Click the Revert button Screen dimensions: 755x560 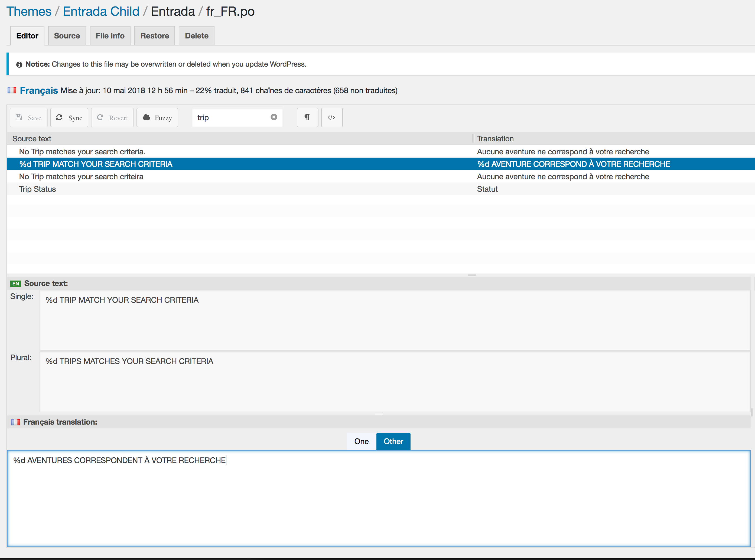112,118
